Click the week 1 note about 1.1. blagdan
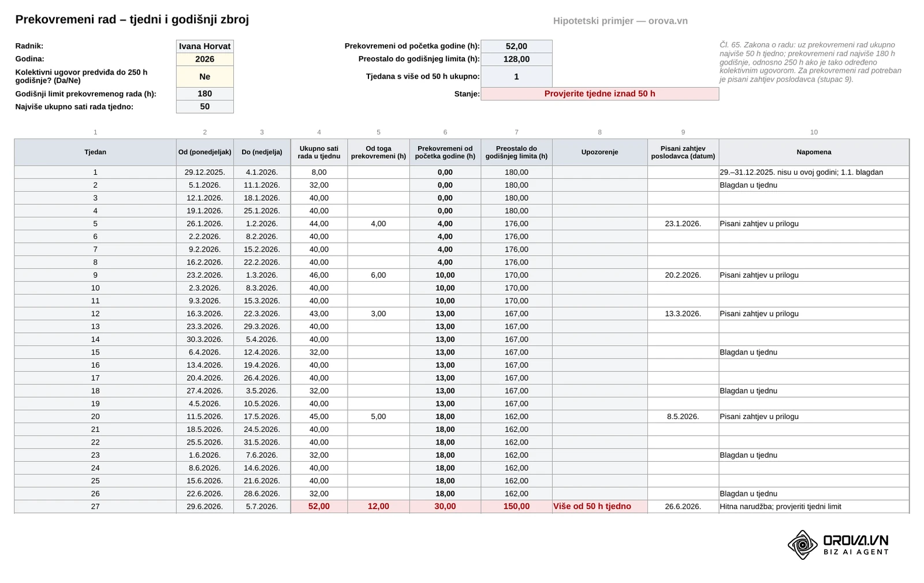Image resolution: width=924 pixels, height=583 pixels. 814,172
